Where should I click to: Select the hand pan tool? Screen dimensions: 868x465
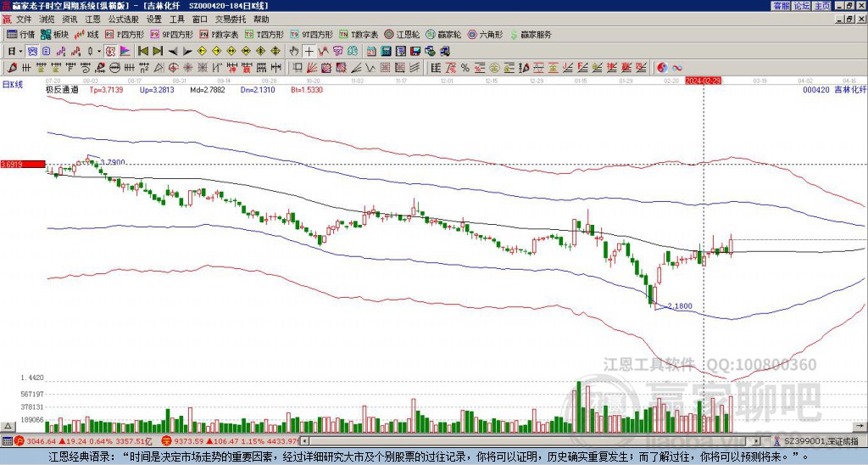click(294, 52)
